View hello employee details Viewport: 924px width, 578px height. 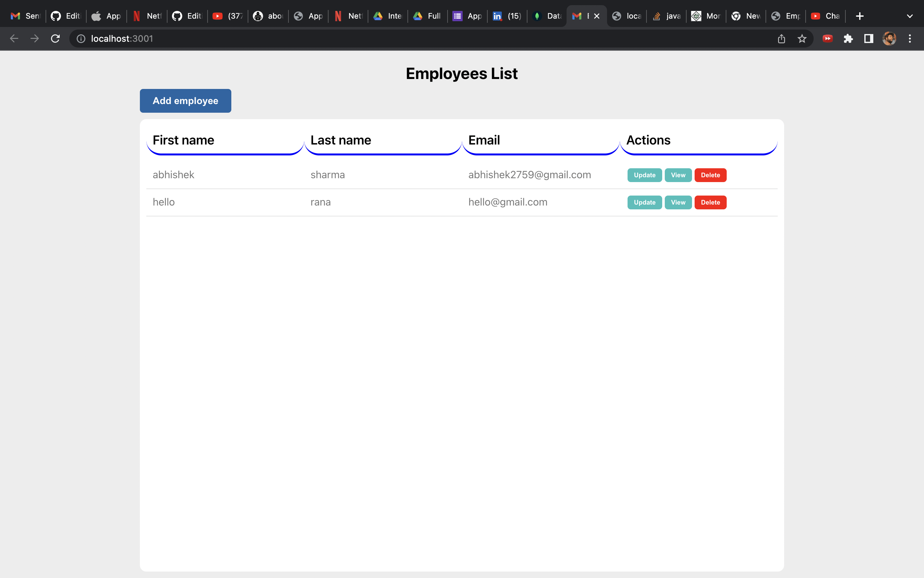678,202
